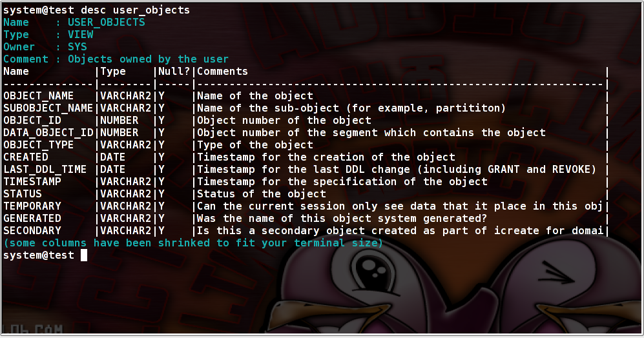Click 'Objects owned by the user' comment

(149, 59)
